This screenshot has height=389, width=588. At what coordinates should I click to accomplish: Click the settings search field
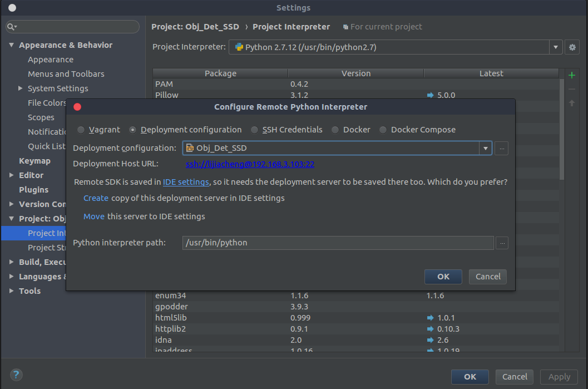73,27
